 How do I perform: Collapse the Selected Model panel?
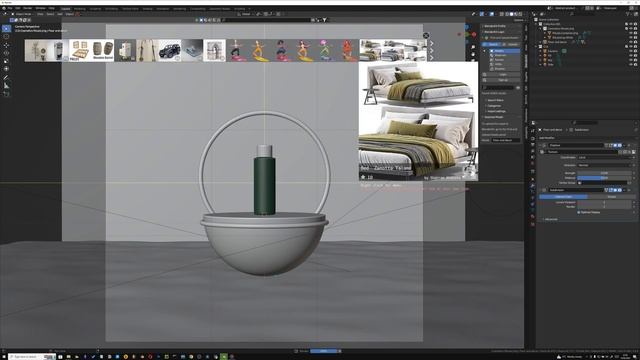point(493,117)
